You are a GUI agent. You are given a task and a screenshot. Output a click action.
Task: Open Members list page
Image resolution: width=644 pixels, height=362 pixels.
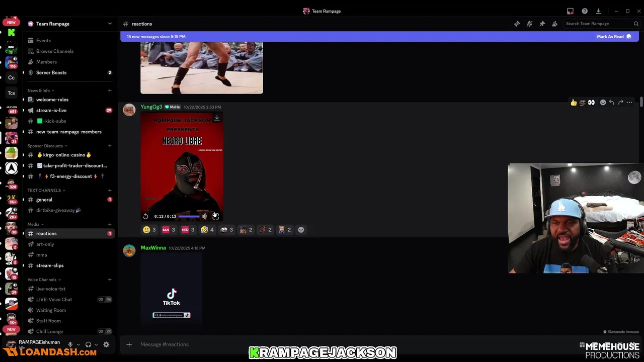coord(46,62)
